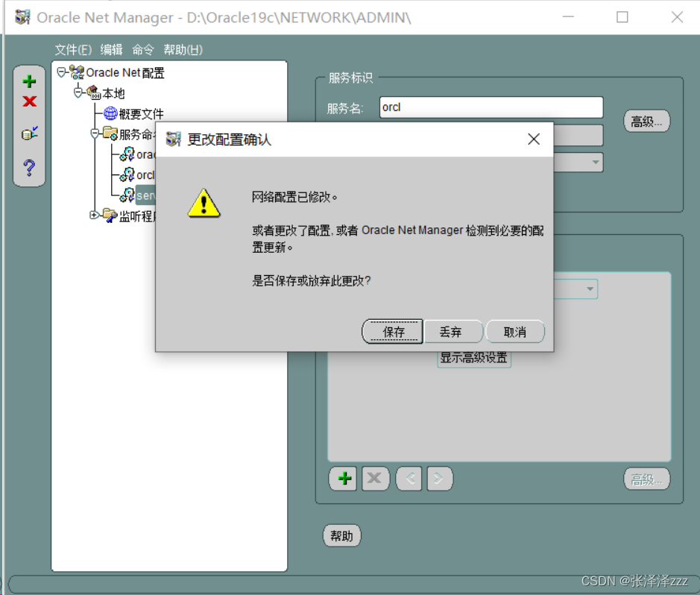Viewport: 700px width, 595px height.
Task: Open the 帮助(H) menu
Action: pyautogui.click(x=183, y=49)
